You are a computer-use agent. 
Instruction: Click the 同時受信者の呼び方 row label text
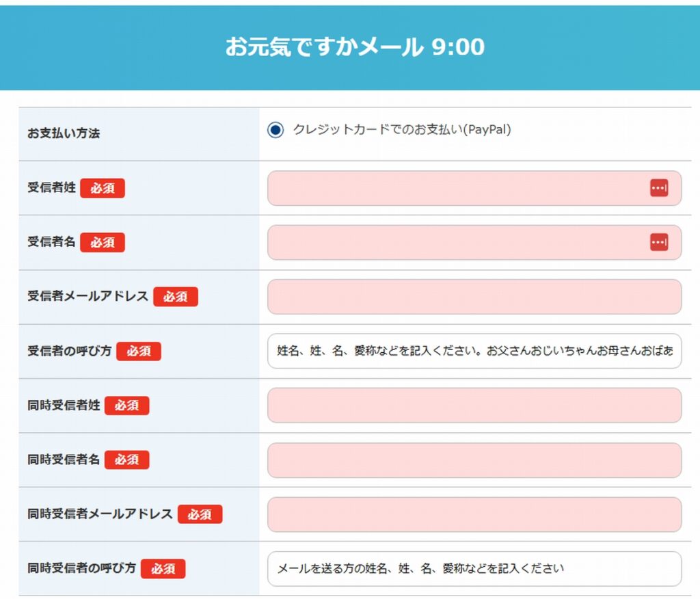pyautogui.click(x=81, y=568)
